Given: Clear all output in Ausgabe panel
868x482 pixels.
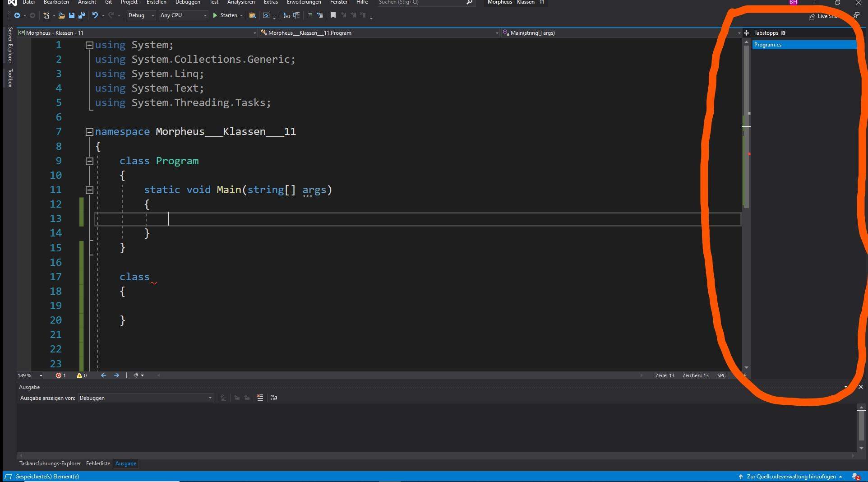Looking at the screenshot, I should click(x=260, y=398).
